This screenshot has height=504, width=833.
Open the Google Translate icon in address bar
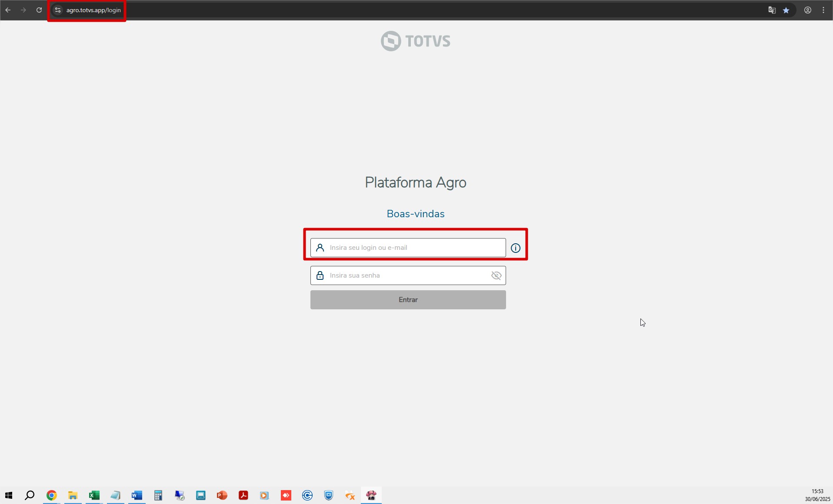point(772,10)
